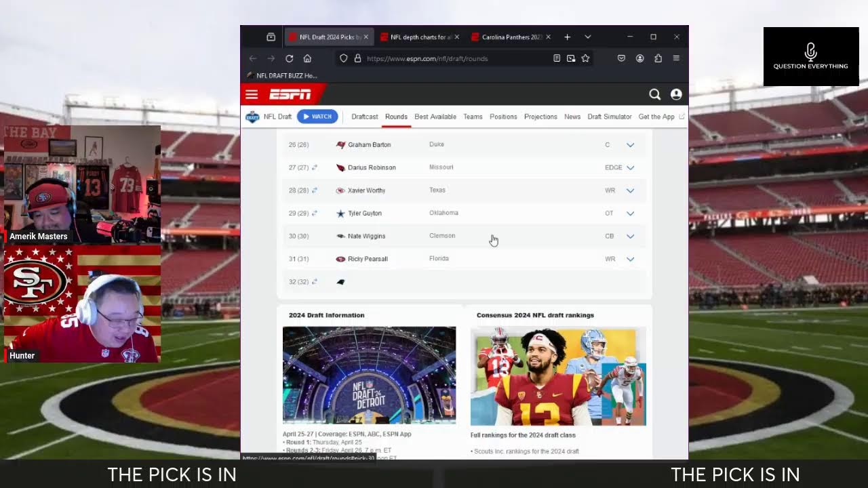Click Darius Robinson player name
Screen dimensions: 868x488
coord(372,167)
